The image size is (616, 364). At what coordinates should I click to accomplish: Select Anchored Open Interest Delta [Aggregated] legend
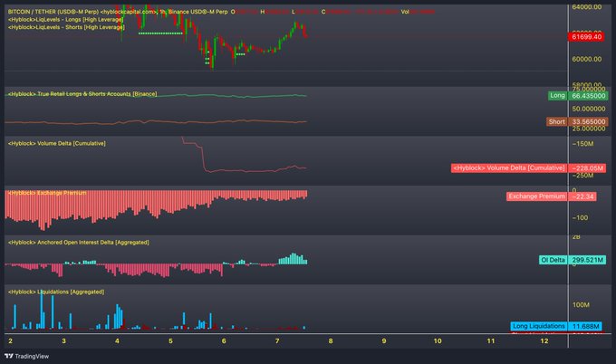[x=78, y=243]
